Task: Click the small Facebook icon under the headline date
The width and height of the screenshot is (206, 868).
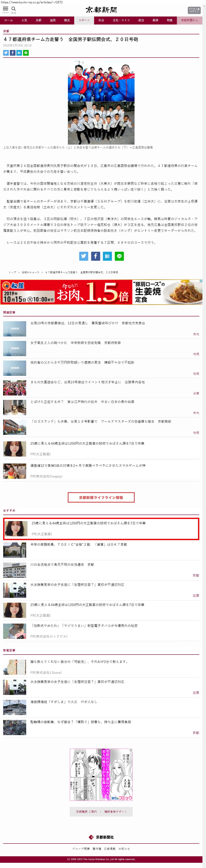Action: [x=13, y=53]
